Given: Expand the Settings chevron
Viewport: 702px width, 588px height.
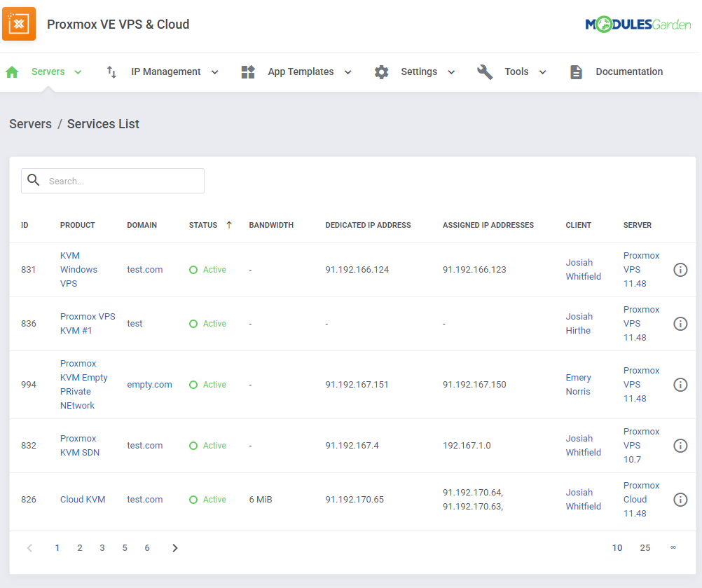Looking at the screenshot, I should click(x=451, y=71).
